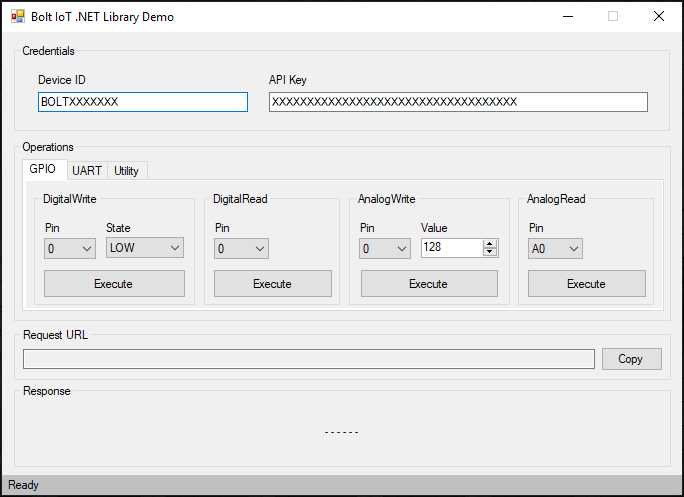The height and width of the screenshot is (497, 684).
Task: Open DigitalWrite State dropdown showing LOW
Action: [x=145, y=247]
